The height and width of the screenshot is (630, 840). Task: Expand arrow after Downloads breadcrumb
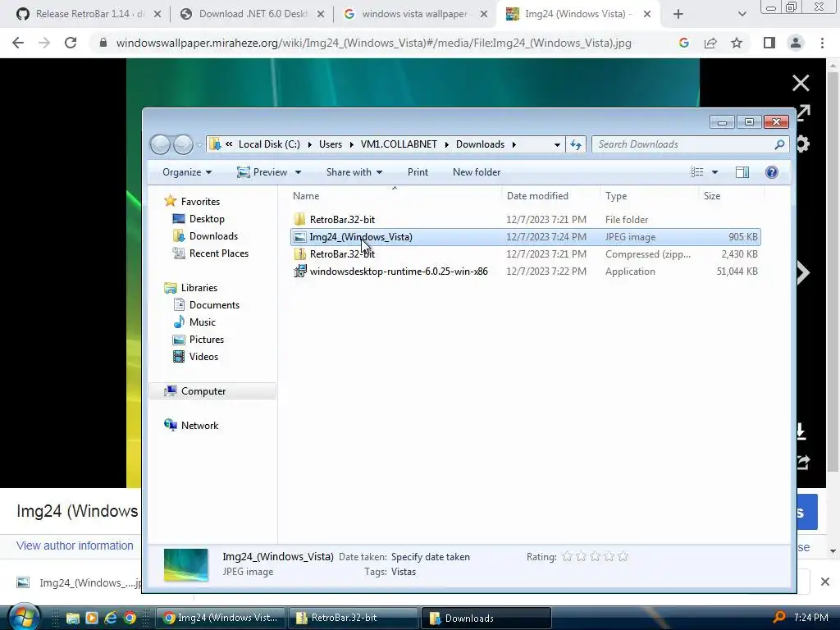(514, 144)
